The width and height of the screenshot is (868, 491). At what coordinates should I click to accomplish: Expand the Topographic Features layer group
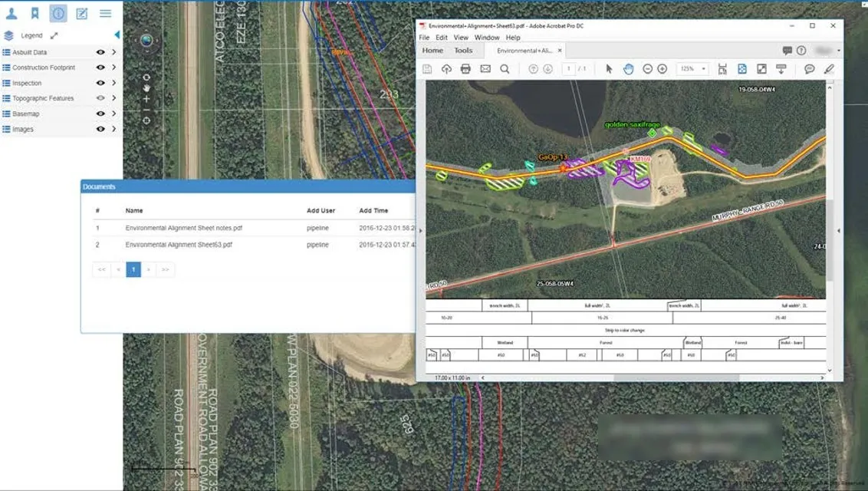(x=113, y=98)
